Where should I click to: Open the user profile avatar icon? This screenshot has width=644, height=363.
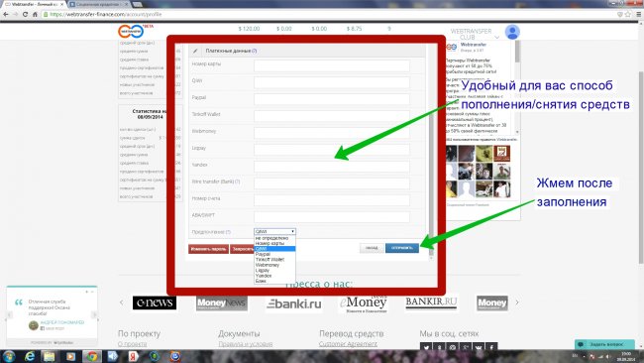tap(512, 32)
